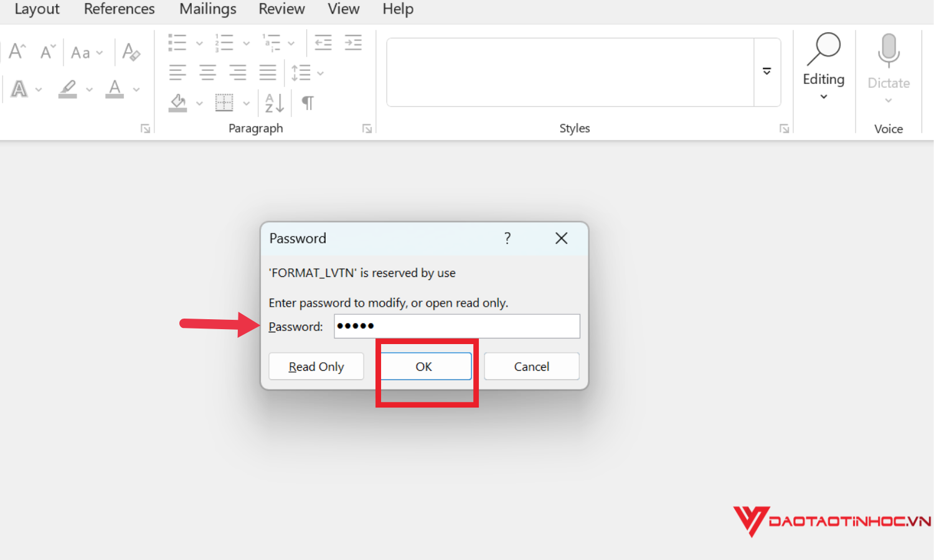Viewport: 934px width, 560px height.
Task: Apply font color to text
Action: tap(115, 89)
